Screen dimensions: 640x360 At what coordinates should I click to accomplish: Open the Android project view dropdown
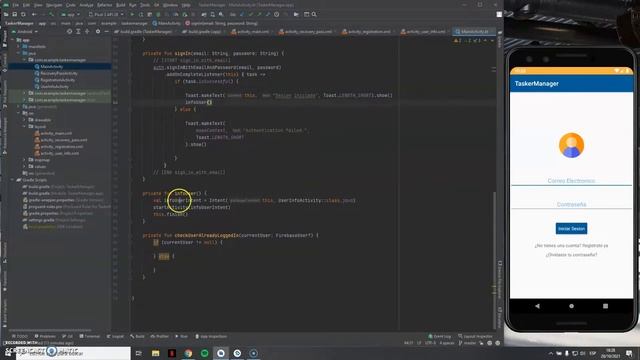tap(25, 31)
